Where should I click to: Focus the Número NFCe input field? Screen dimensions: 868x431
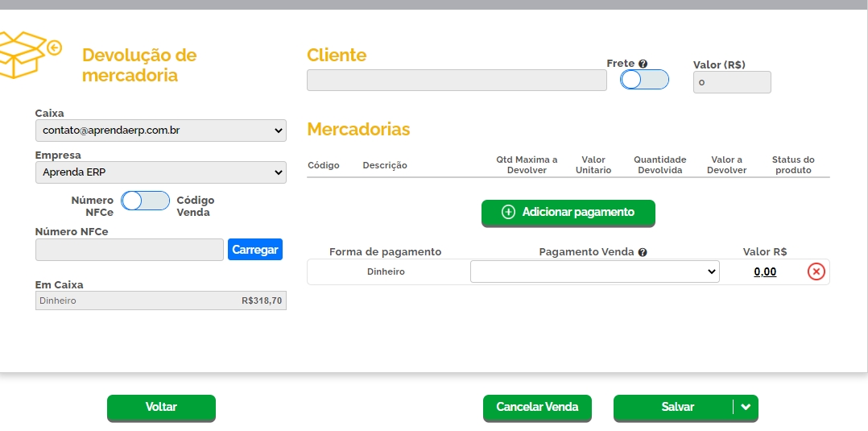click(129, 250)
